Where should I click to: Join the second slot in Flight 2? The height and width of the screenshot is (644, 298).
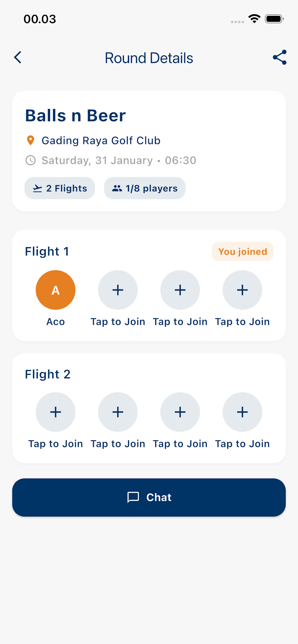[x=118, y=412]
